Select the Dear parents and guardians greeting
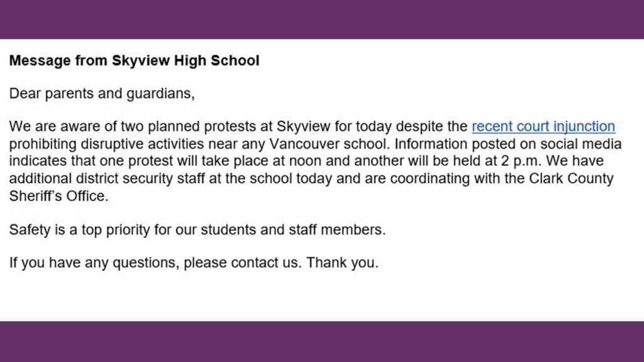644x362 pixels. 102,94
